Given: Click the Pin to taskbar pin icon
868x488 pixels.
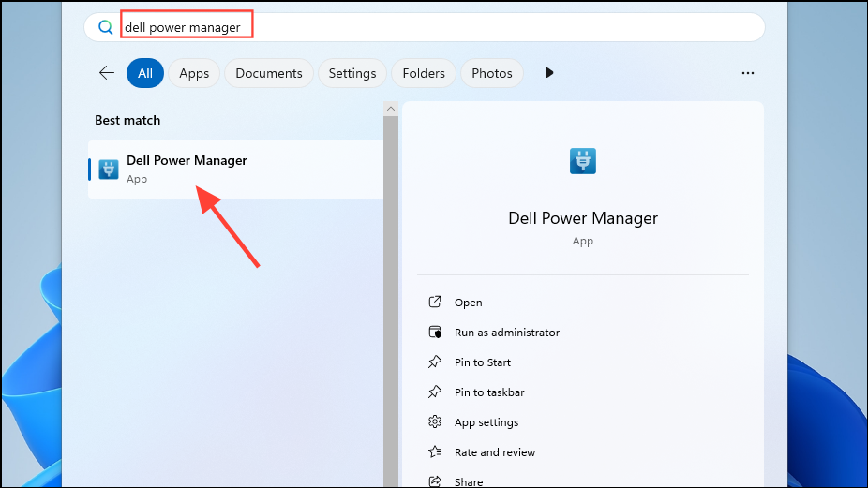Looking at the screenshot, I should (435, 392).
